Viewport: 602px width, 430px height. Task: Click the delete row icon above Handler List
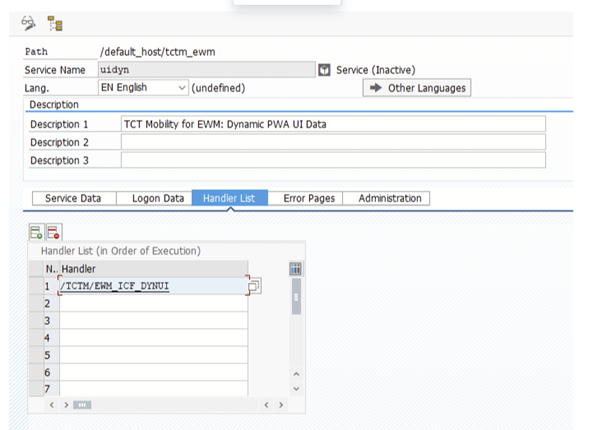(x=53, y=231)
